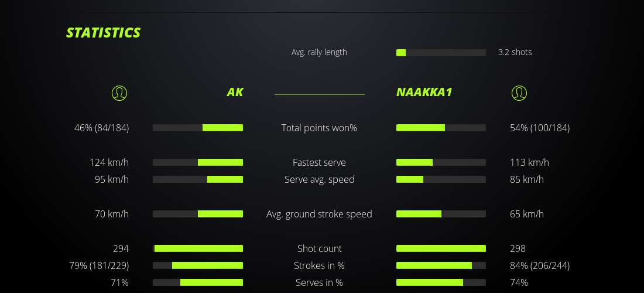The image size is (644, 293).
Task: Click the STATISTICS heading
Action: coord(104,33)
